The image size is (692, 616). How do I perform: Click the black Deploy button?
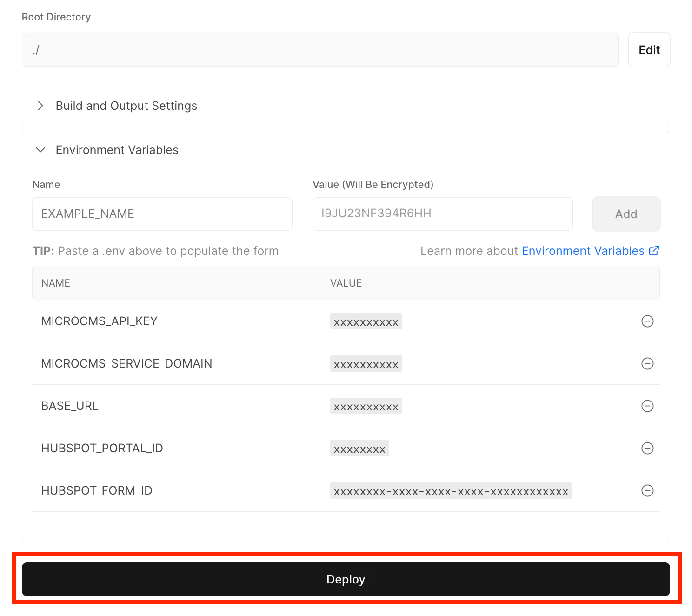point(346,579)
